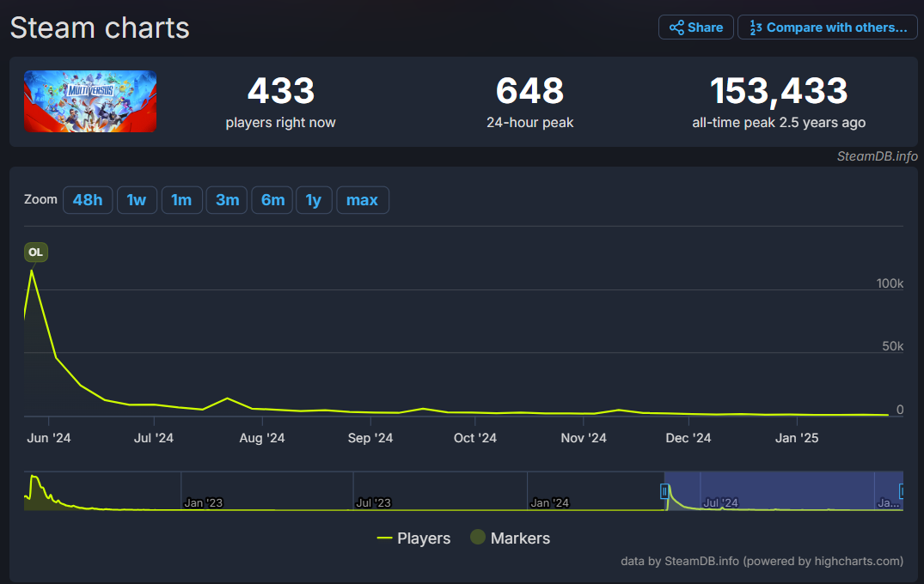Viewport: 924px width, 584px height.
Task: Click data by SteamDB.info attribution
Action: (762, 561)
